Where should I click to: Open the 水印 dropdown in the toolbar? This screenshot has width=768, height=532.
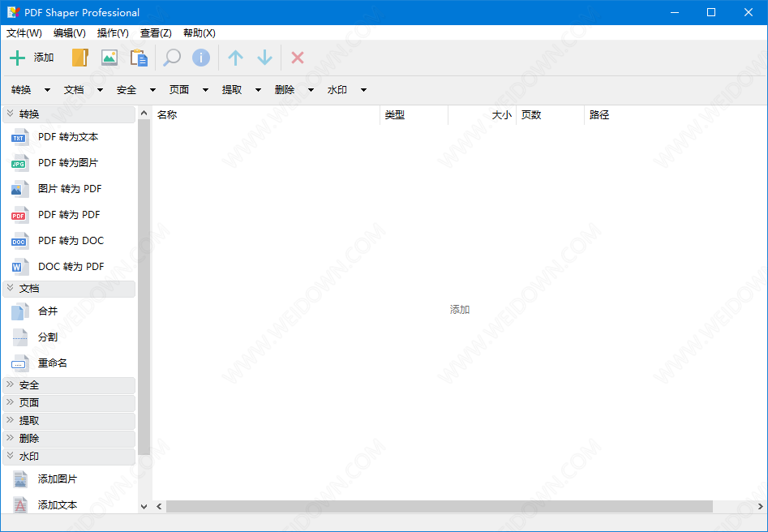(346, 90)
